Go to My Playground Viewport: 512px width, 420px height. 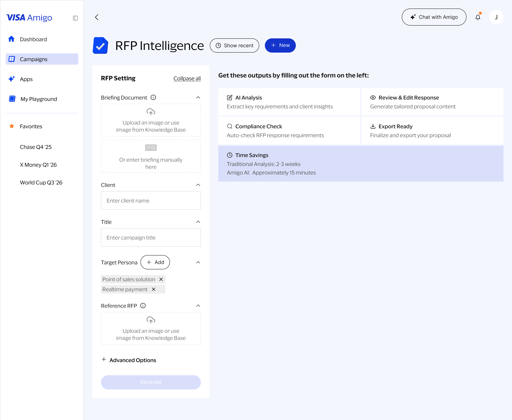39,99
